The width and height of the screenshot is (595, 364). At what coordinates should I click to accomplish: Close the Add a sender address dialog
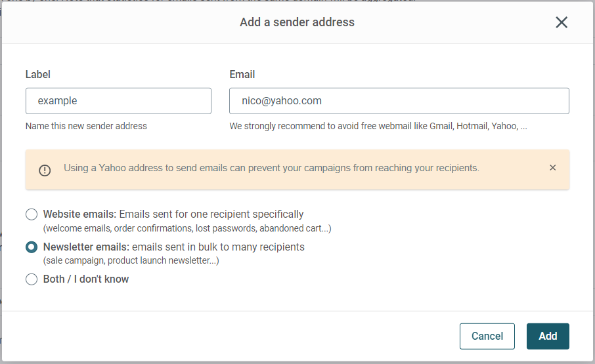click(x=562, y=22)
